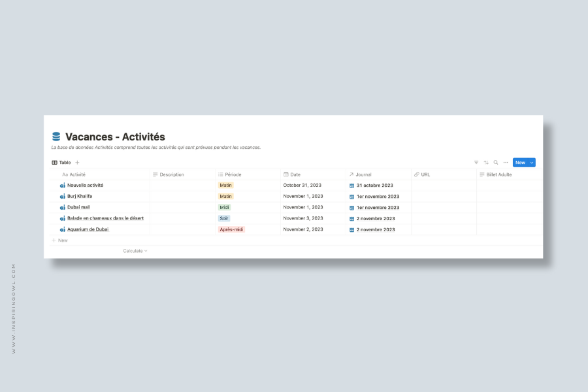Click the Description cell for Burj Khalifa
The width and height of the screenshot is (588, 392).
point(183,196)
